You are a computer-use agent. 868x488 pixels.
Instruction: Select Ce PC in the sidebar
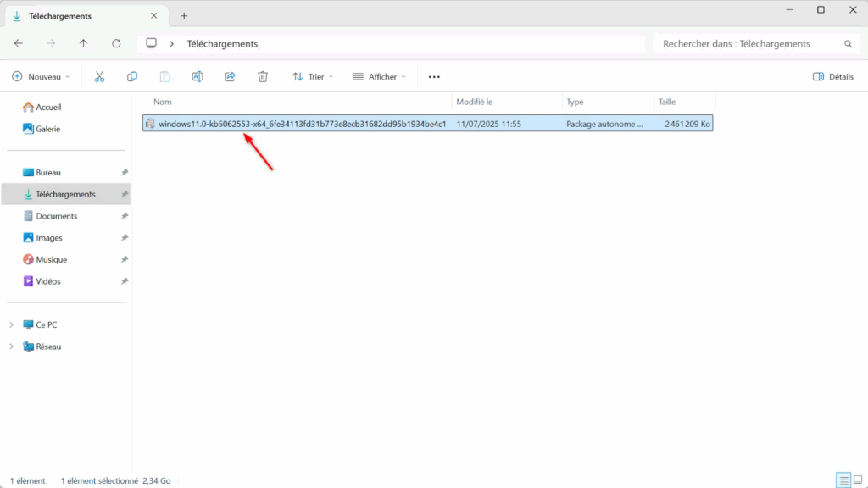click(x=39, y=324)
